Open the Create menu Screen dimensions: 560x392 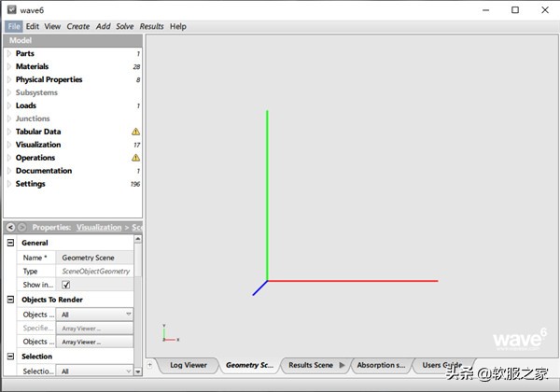pos(78,26)
